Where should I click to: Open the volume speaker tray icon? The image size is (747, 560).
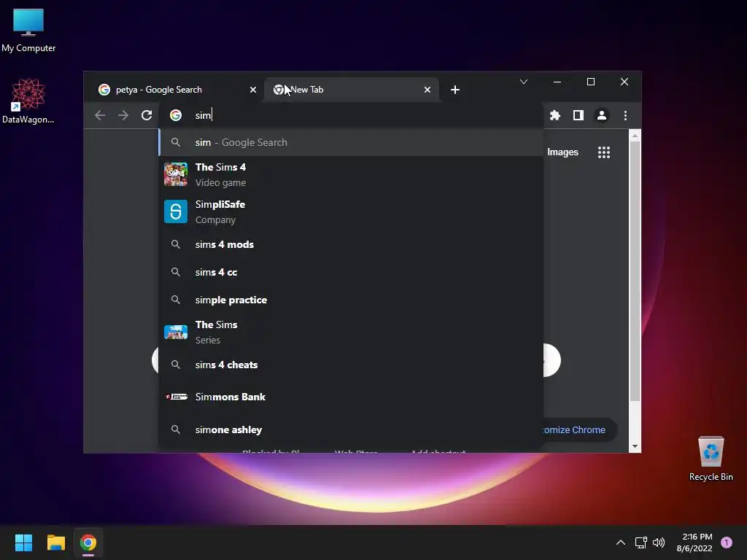[x=659, y=542]
